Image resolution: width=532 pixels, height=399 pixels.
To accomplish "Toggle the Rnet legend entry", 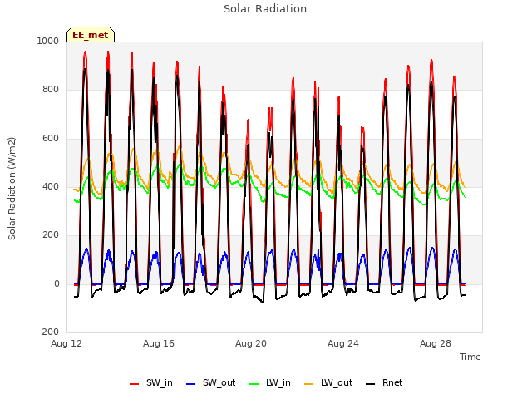I will 384,382.
